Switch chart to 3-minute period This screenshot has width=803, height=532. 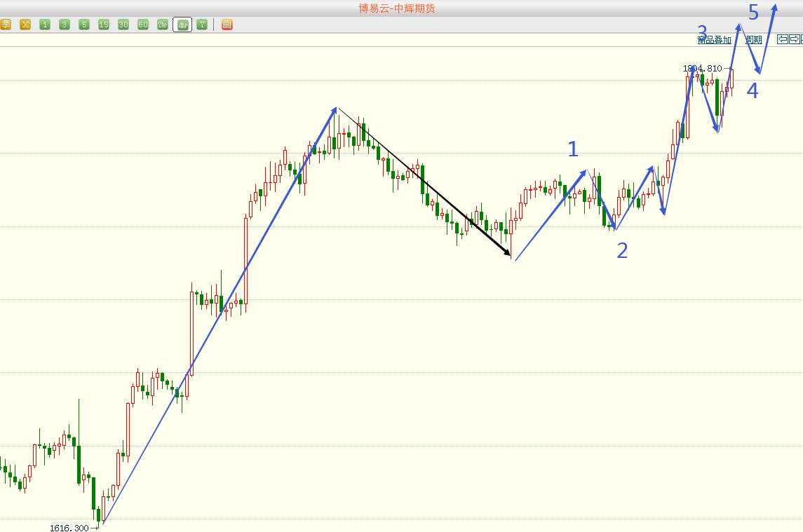pyautogui.click(x=65, y=25)
